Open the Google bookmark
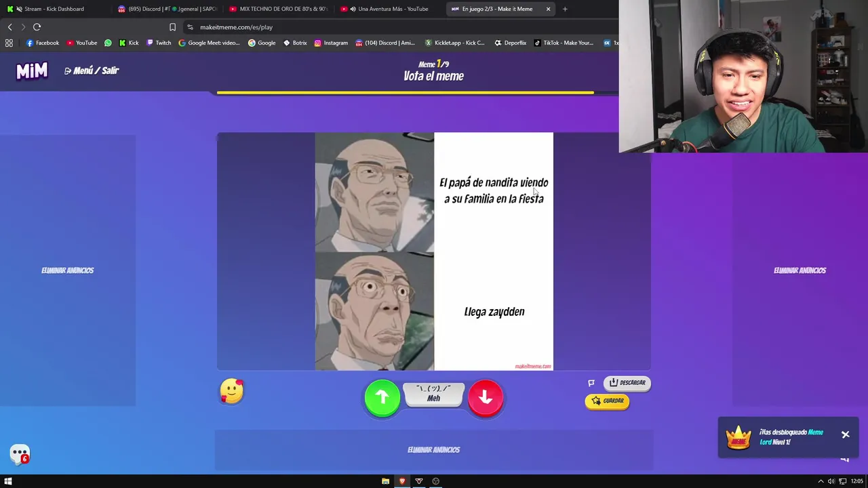Image resolution: width=868 pixels, height=488 pixels. point(262,43)
